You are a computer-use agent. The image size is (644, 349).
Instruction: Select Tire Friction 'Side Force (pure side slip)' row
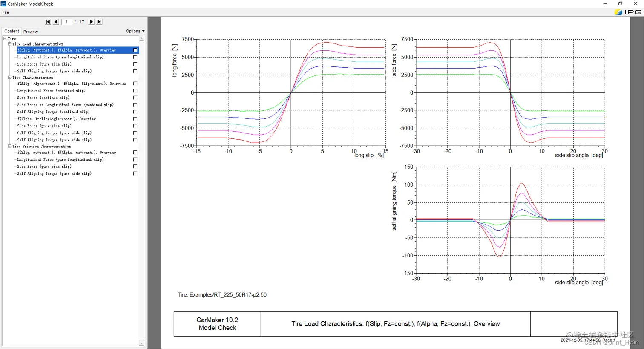(44, 167)
